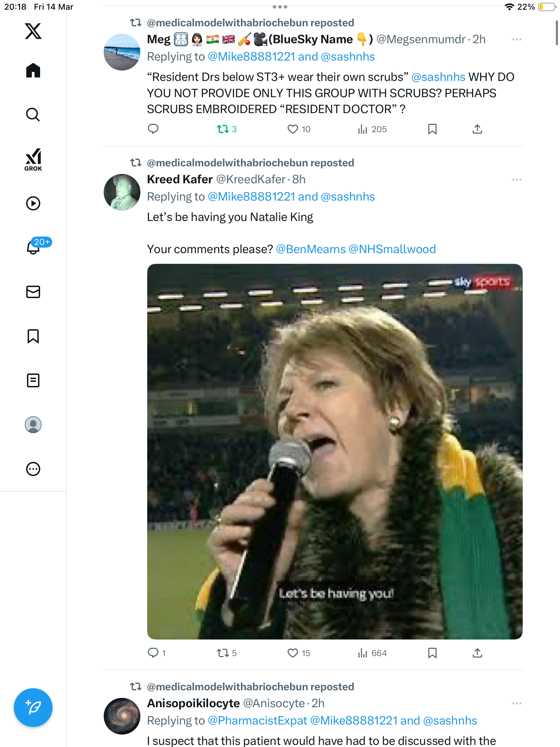Open more options on Anisopoikilocyte's tweet

pyautogui.click(x=517, y=703)
